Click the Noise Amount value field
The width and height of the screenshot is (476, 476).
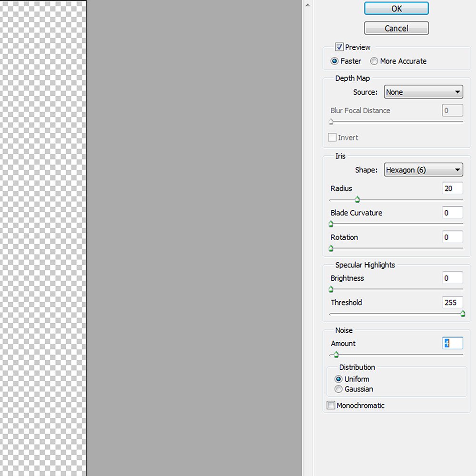[452, 343]
